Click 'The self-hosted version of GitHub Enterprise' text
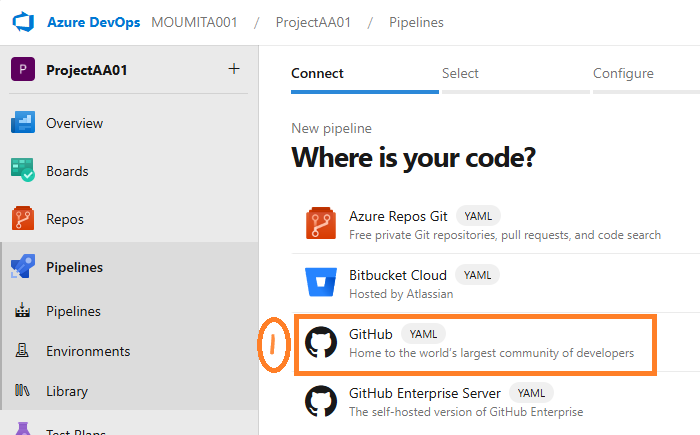The width and height of the screenshot is (700, 435). (466, 412)
